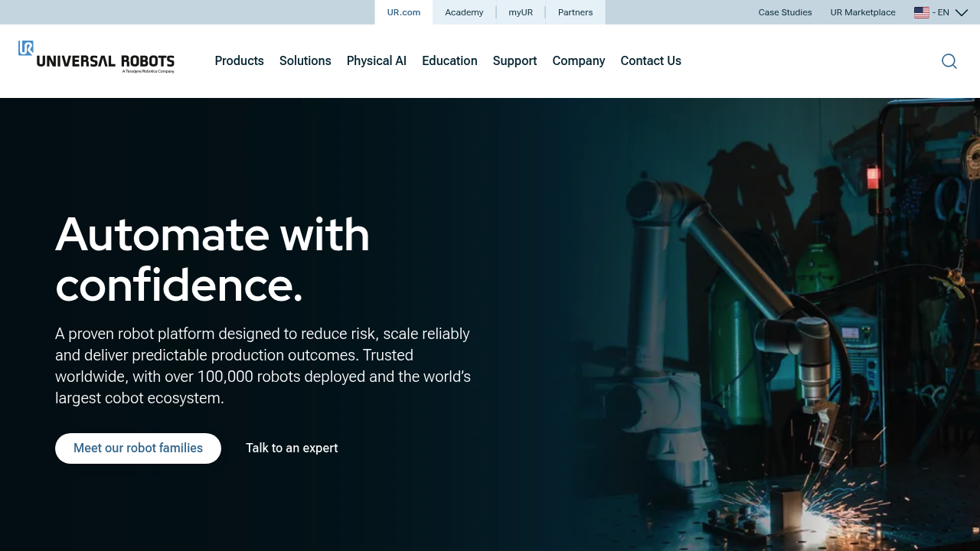
Task: Visit the UR Marketplace
Action: point(862,12)
